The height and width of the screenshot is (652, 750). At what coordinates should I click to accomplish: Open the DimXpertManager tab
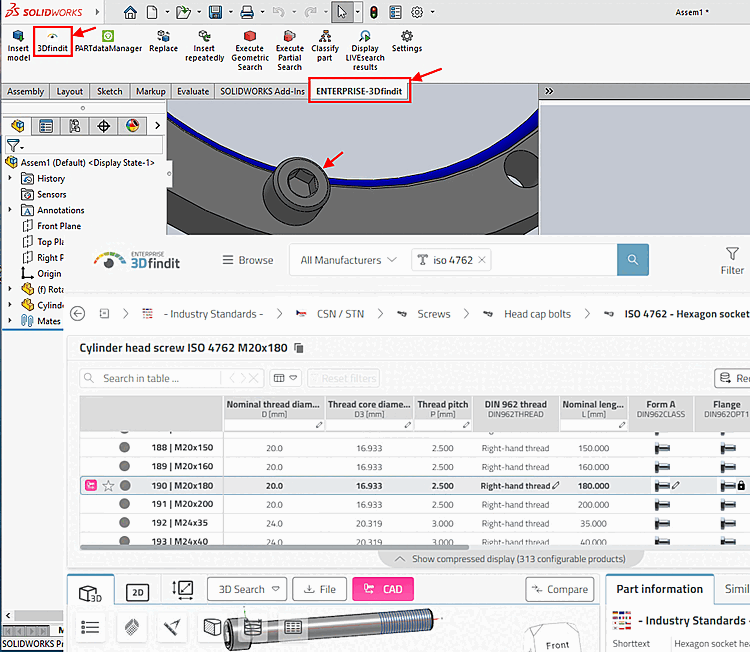(103, 126)
